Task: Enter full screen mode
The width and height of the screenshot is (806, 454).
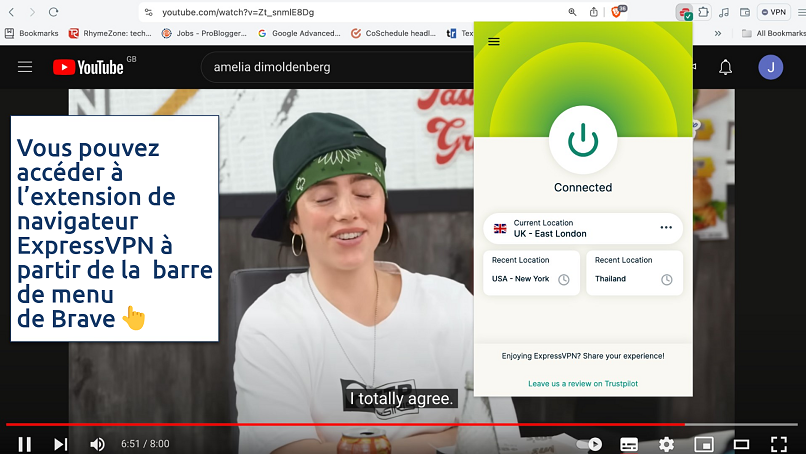Action: (x=779, y=443)
